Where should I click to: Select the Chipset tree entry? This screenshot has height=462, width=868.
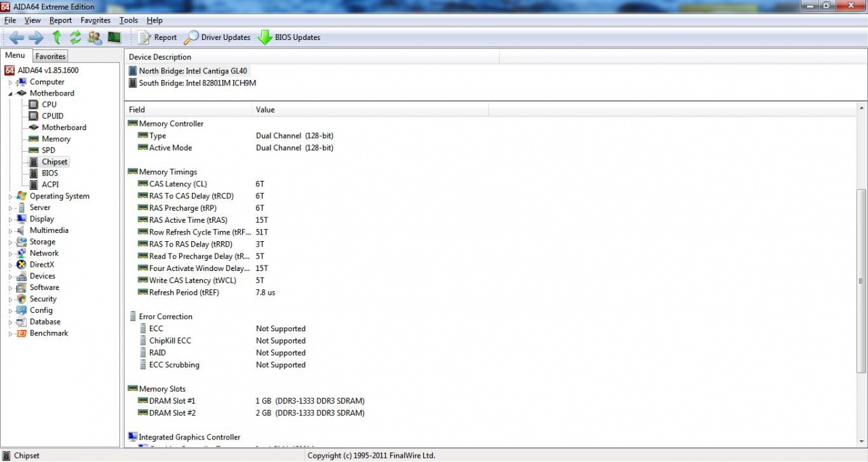coord(55,162)
